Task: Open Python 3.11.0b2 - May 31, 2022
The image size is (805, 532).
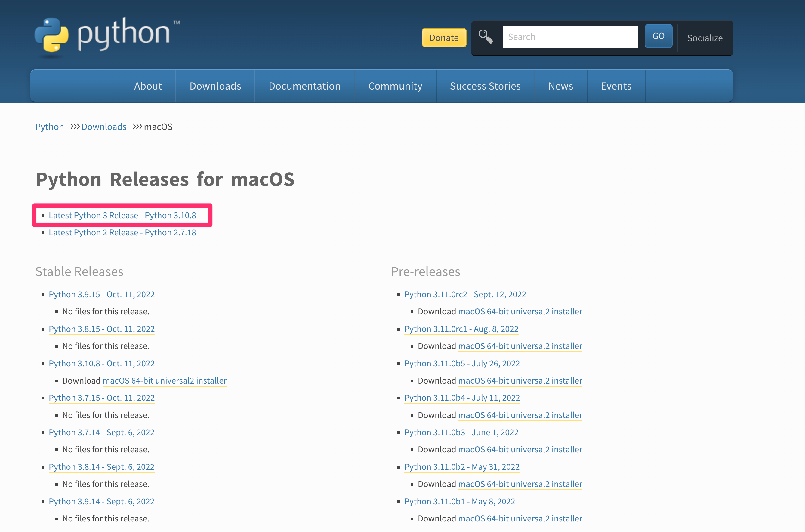Action: click(x=462, y=467)
